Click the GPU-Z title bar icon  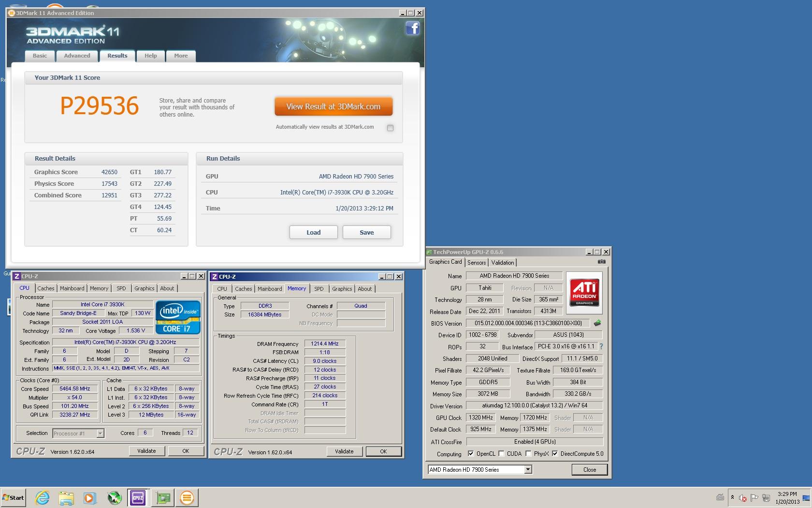[429, 252]
